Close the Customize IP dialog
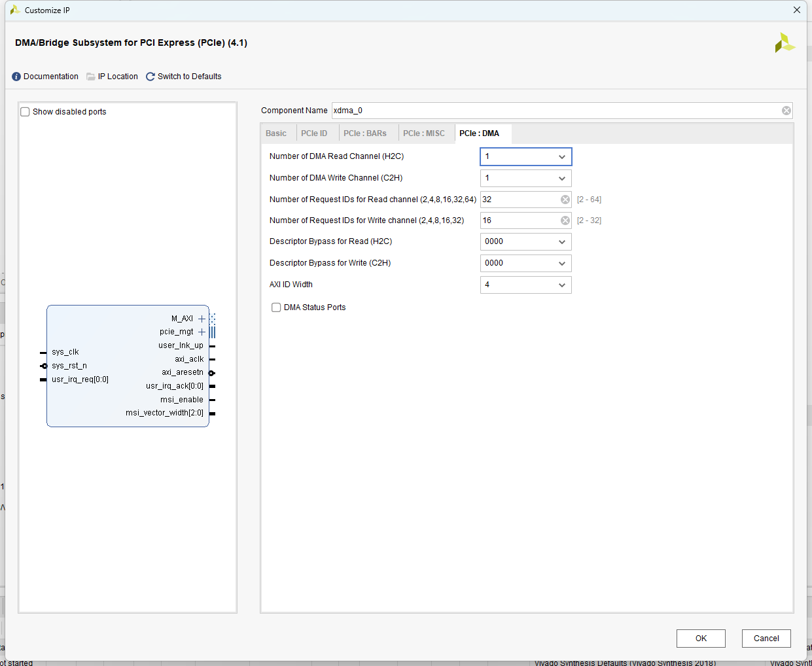Viewport: 812px width, 666px height. click(797, 10)
